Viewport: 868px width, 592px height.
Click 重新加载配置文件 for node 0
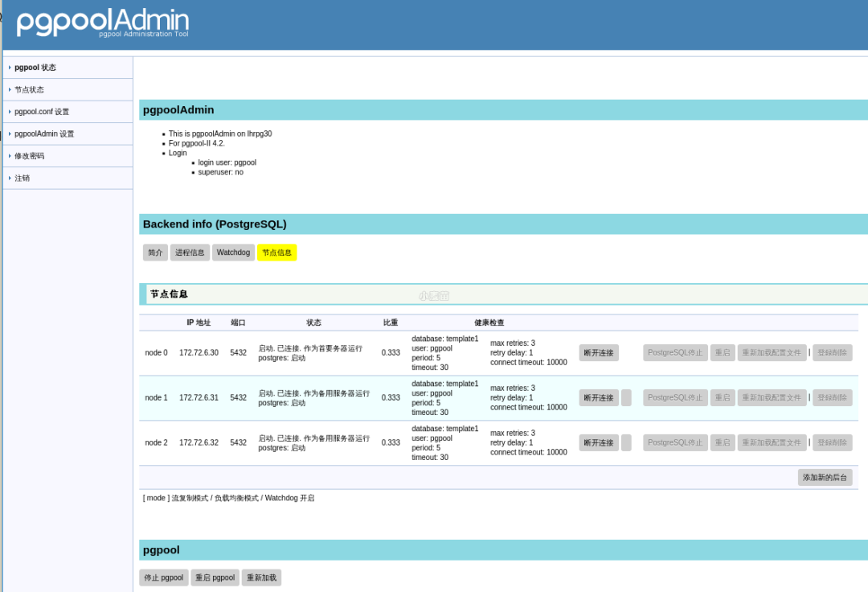pyautogui.click(x=772, y=353)
